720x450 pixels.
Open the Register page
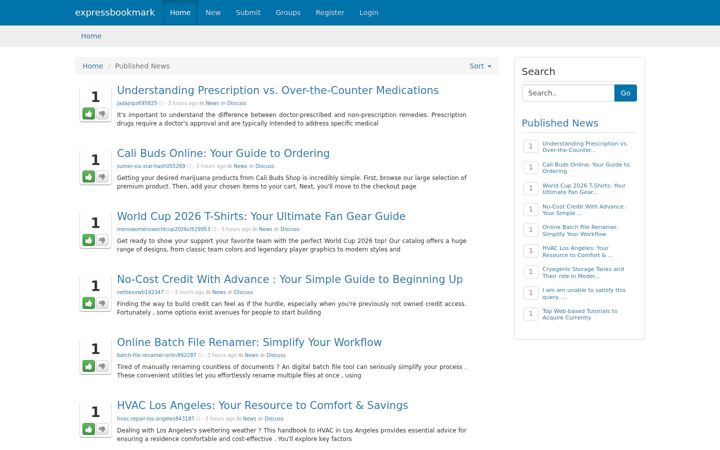tap(330, 12)
